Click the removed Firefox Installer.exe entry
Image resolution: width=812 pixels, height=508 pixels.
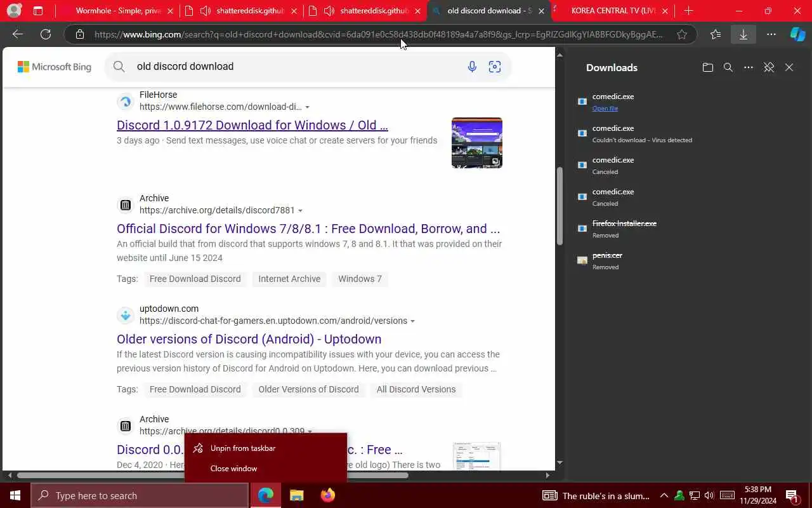pyautogui.click(x=688, y=229)
